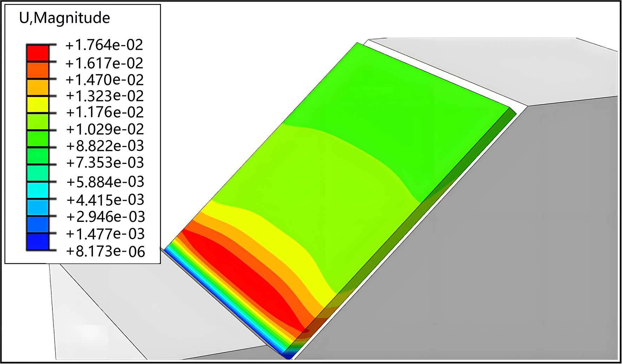622x364 pixels.
Task: Click the U,Magnitude legend title
Action: [65, 18]
